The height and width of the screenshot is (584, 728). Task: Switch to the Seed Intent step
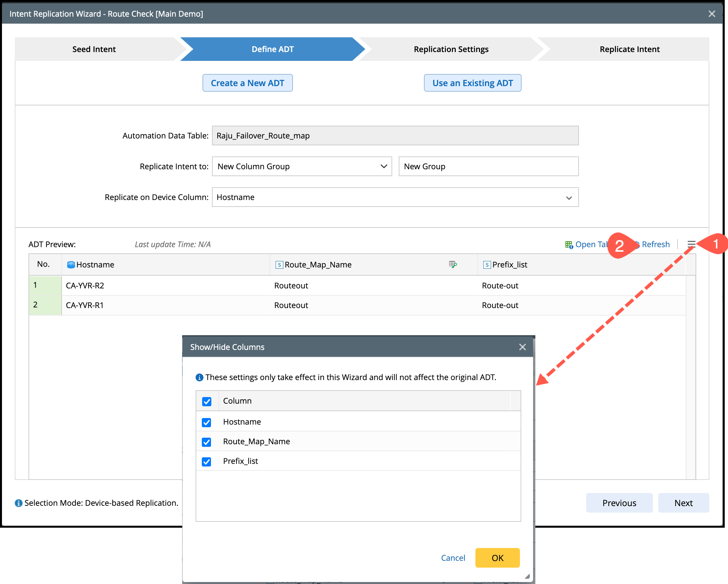(94, 49)
